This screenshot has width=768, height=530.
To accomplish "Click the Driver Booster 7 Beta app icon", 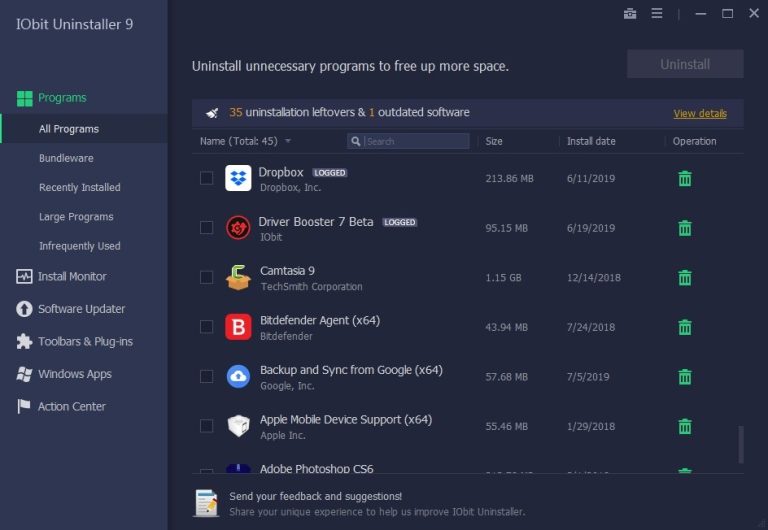I will (x=238, y=228).
